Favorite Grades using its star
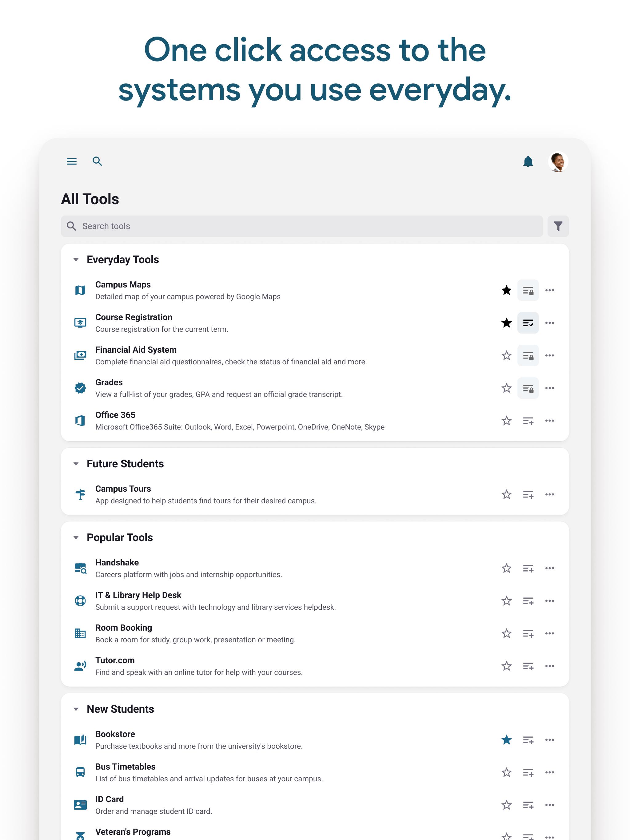Image resolution: width=630 pixels, height=840 pixels. click(506, 388)
